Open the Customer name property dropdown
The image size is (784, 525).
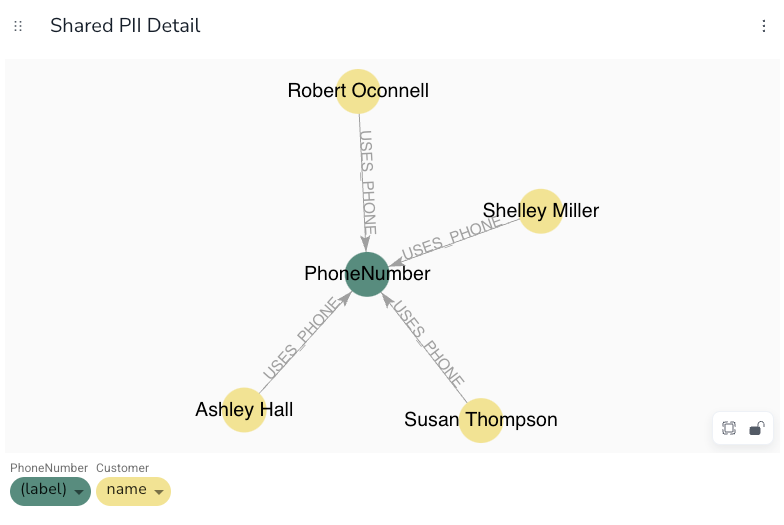(x=134, y=491)
